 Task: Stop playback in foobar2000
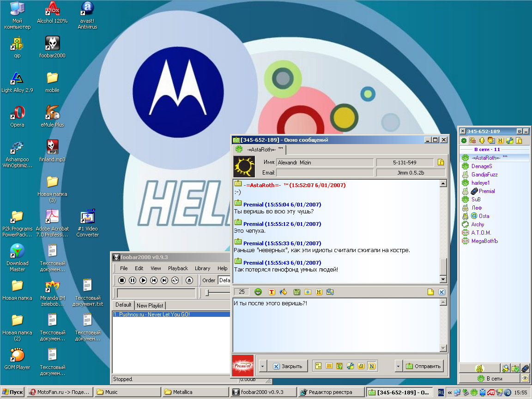(x=122, y=280)
